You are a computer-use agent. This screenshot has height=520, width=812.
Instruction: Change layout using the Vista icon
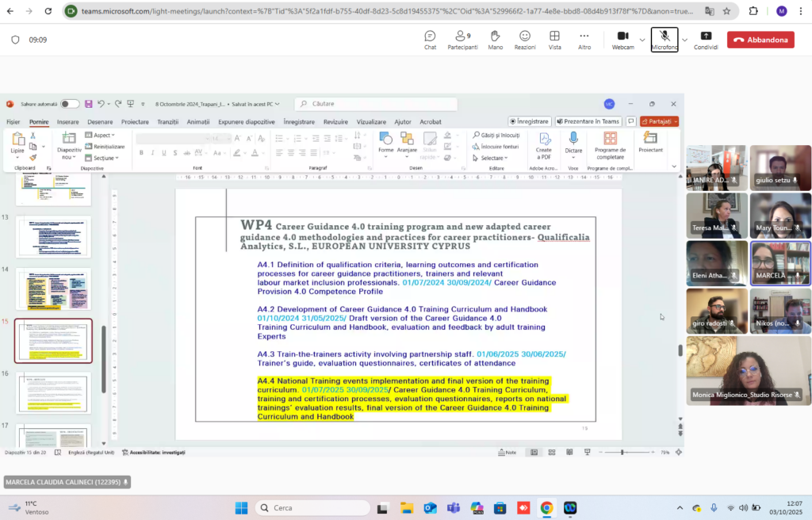[554, 40]
